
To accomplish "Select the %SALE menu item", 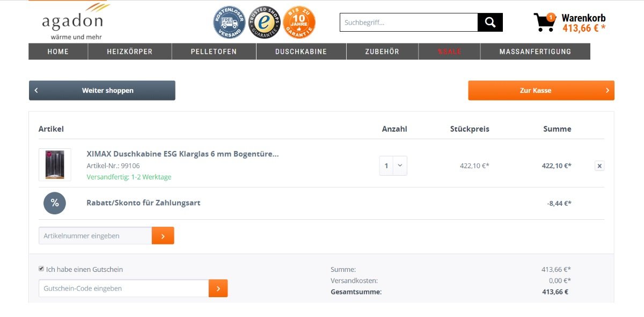I will point(449,52).
